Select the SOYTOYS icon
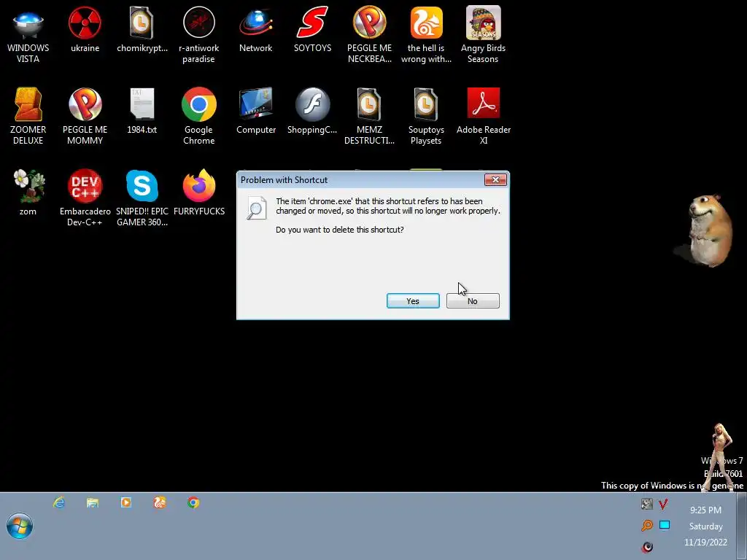 coord(312,29)
